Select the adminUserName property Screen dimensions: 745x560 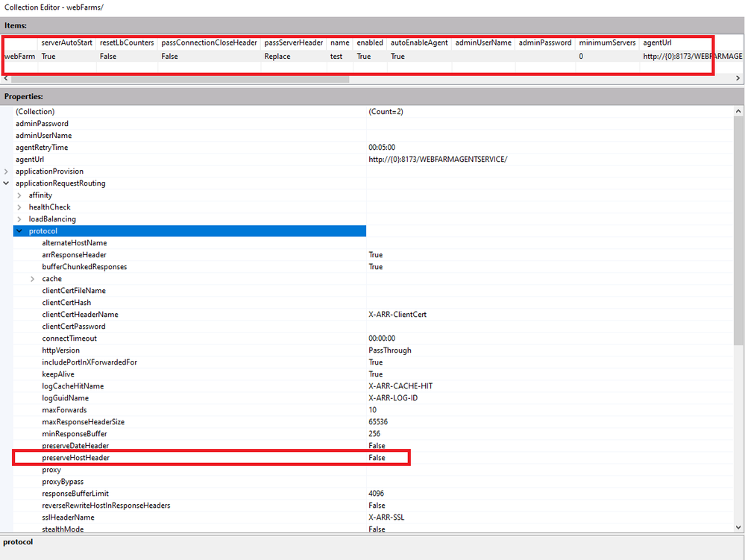point(44,136)
